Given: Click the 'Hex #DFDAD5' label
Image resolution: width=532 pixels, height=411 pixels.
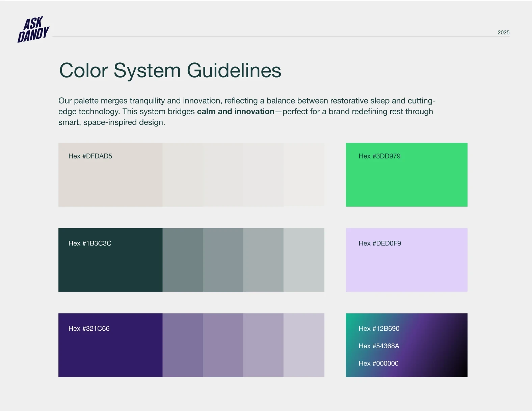Looking at the screenshot, I should pyautogui.click(x=90, y=156).
